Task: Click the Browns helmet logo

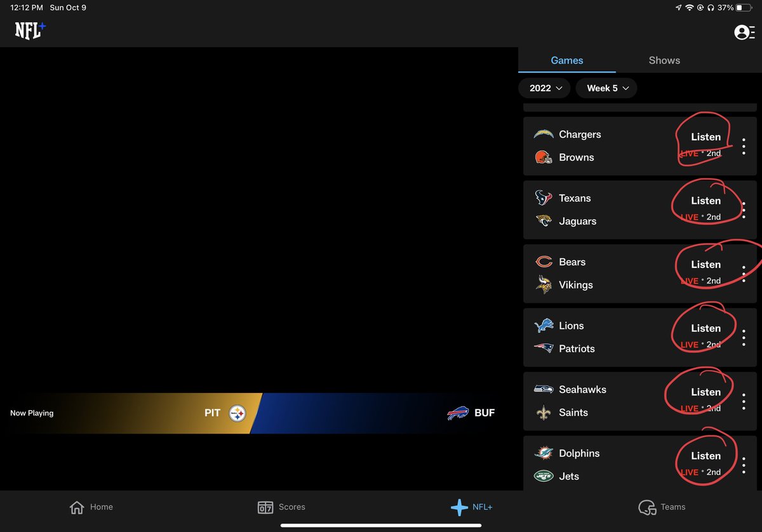Action: click(x=544, y=157)
